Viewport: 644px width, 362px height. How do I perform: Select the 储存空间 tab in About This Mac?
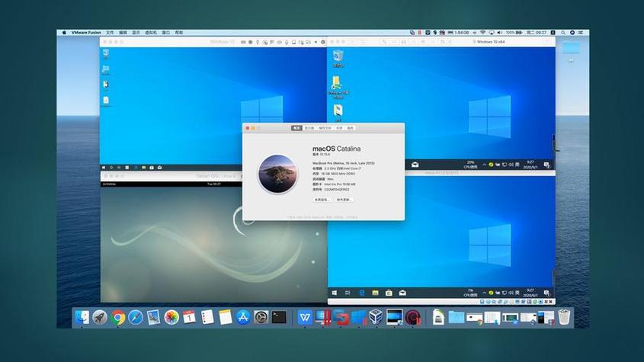pos(325,128)
